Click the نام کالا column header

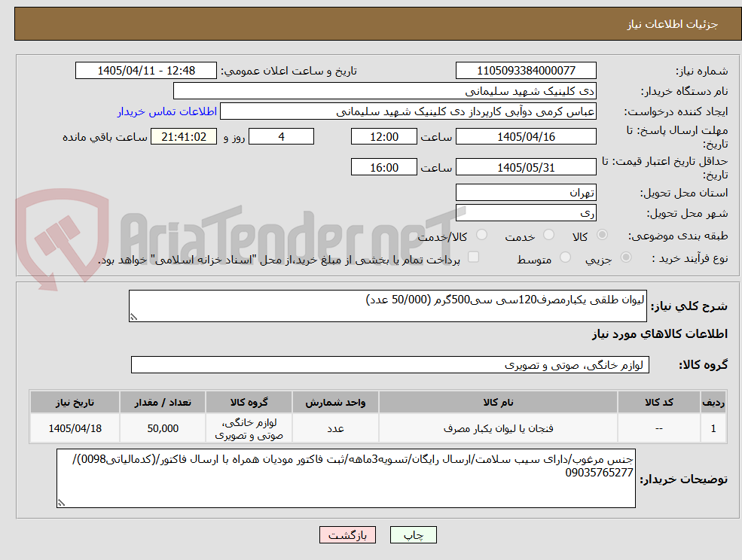(498, 402)
